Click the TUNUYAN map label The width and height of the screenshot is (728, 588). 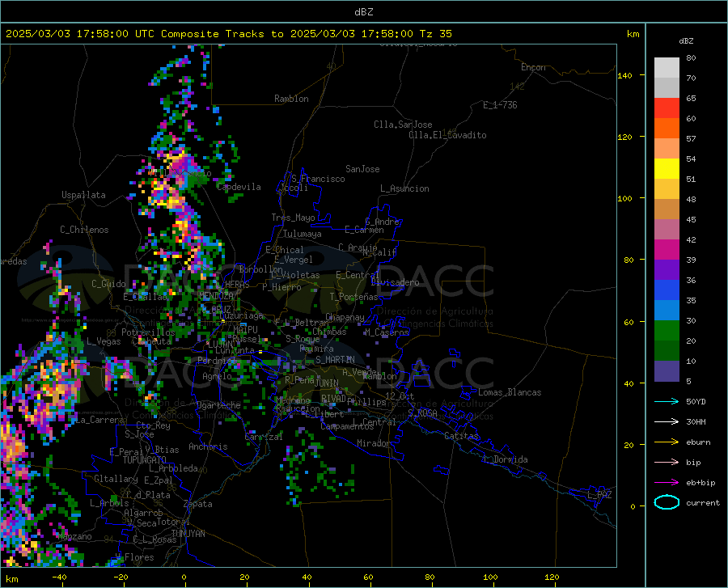click(188, 534)
